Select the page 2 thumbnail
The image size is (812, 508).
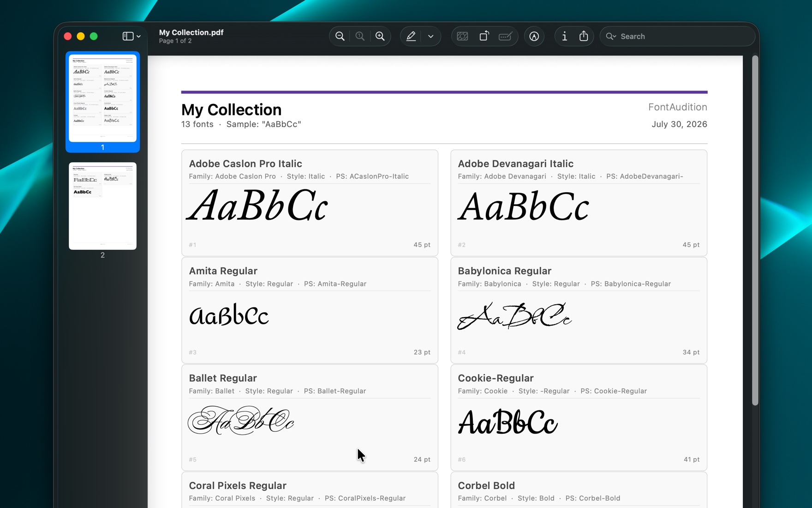pos(102,206)
